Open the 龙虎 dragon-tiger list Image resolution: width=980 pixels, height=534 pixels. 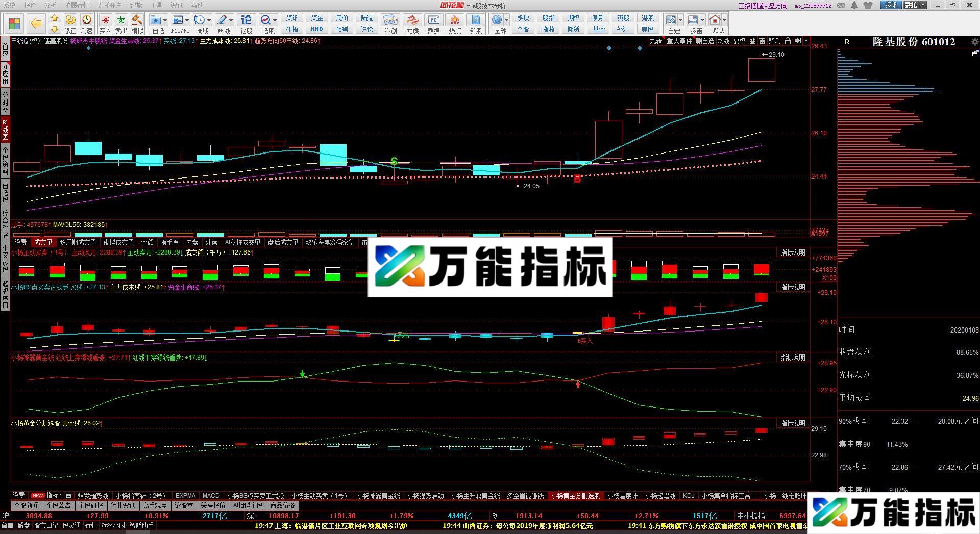coord(411,22)
